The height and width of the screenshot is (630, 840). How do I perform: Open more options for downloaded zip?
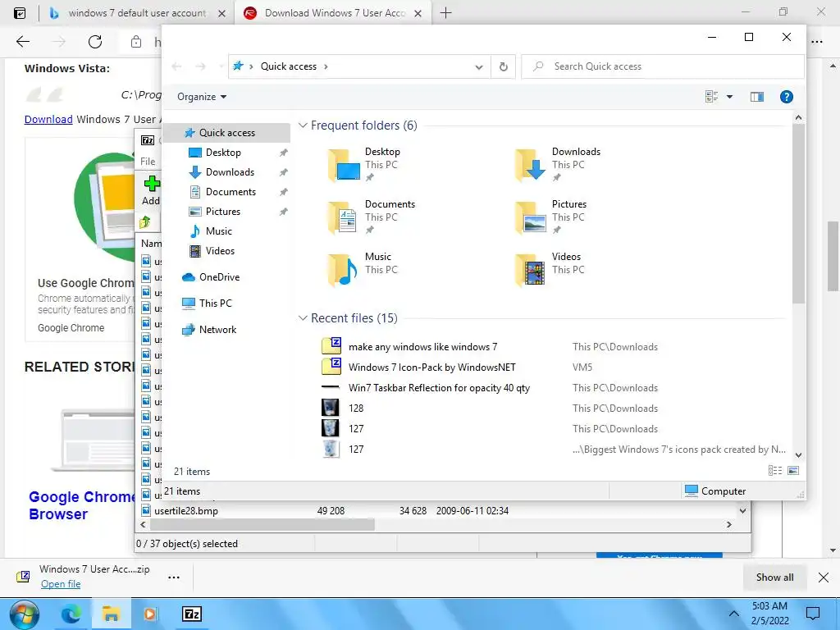174,577
